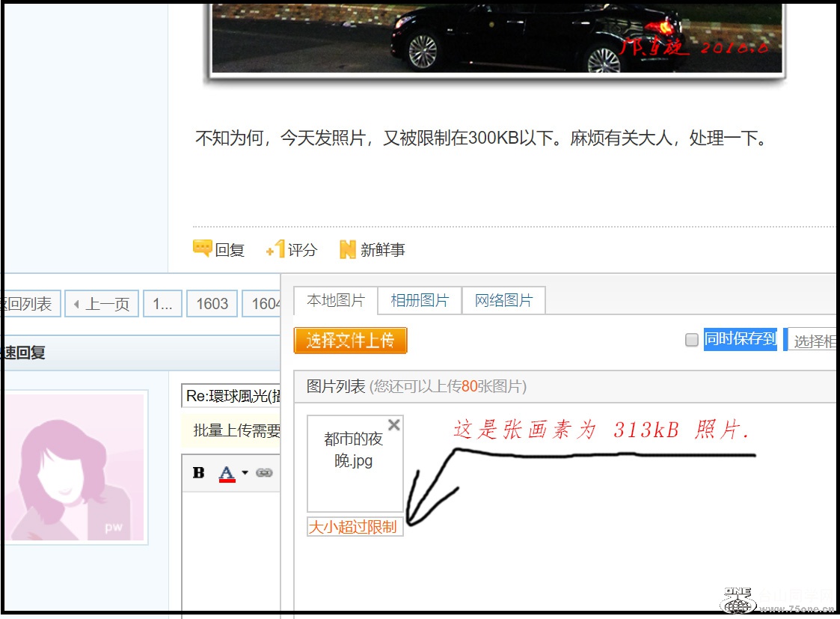Switch to the 相册图片 tab
Viewport: 840px width, 619px height.
coord(420,301)
